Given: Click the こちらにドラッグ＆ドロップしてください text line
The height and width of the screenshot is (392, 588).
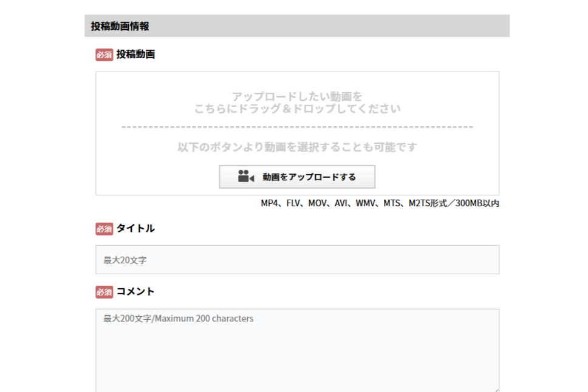Looking at the screenshot, I should point(297,109).
